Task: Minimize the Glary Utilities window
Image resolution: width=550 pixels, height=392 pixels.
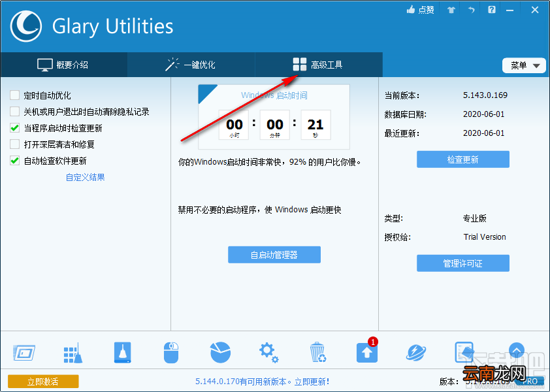Action: click(510, 10)
